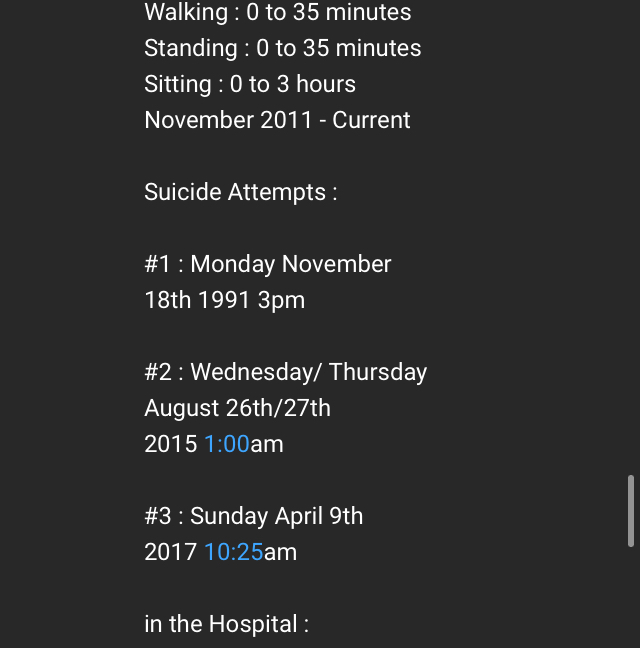Click the vertical scrollbar thumb
This screenshot has width=640, height=648.
click(x=630, y=511)
